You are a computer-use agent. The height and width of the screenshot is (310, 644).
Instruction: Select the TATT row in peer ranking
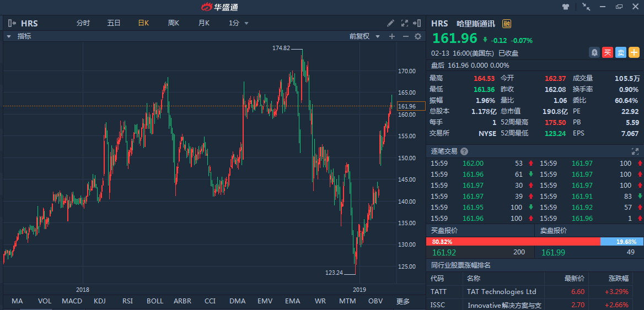click(x=535, y=292)
